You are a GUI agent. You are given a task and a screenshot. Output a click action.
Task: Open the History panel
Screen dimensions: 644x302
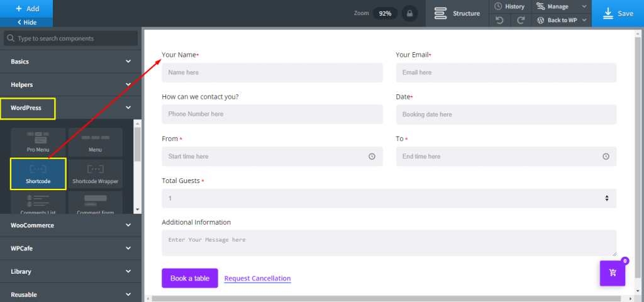(509, 6)
